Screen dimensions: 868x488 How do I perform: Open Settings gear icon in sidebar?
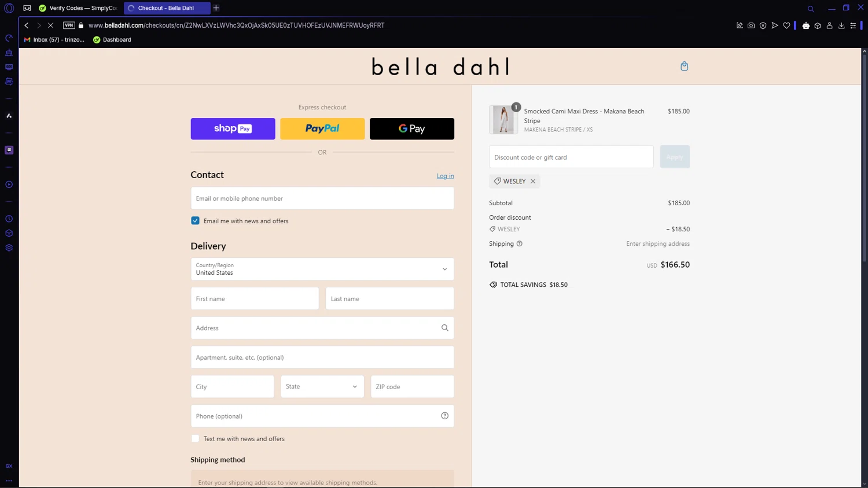pos(9,248)
